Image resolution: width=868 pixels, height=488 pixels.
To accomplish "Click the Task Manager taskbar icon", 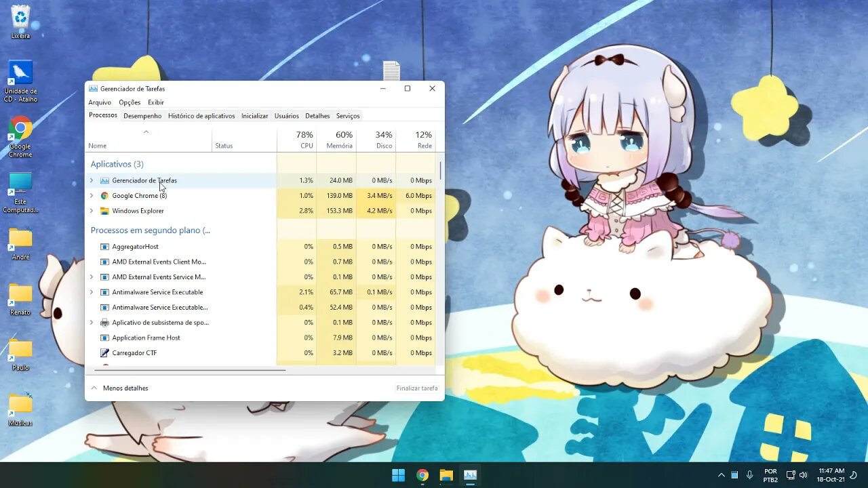I will 470,475.
